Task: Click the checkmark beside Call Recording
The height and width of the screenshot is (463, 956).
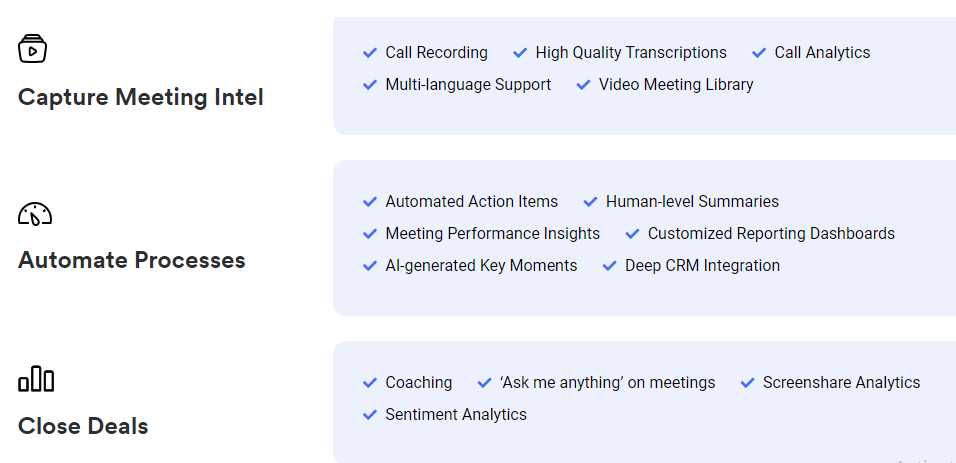Action: pos(370,53)
